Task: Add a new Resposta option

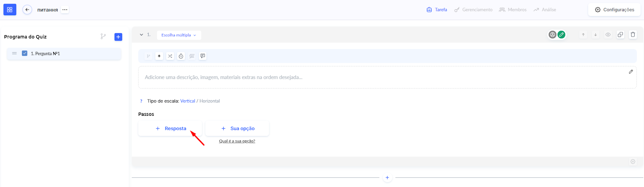Action: point(171,129)
